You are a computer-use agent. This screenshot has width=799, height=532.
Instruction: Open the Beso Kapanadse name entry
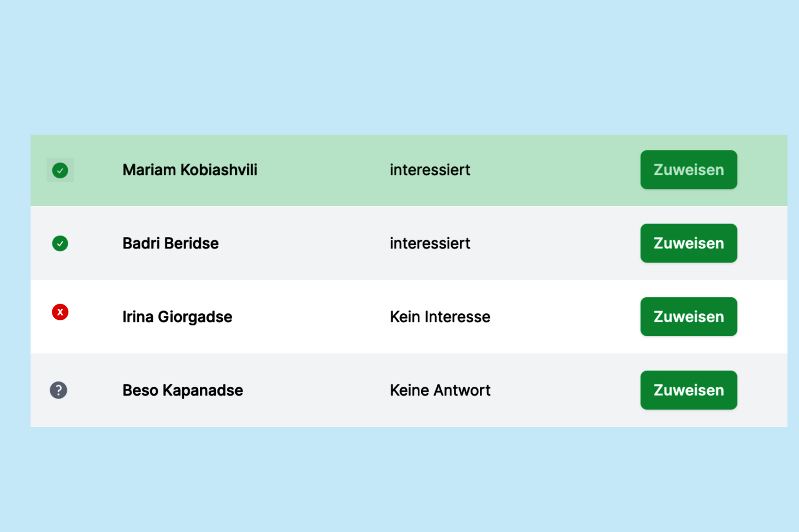click(x=183, y=390)
